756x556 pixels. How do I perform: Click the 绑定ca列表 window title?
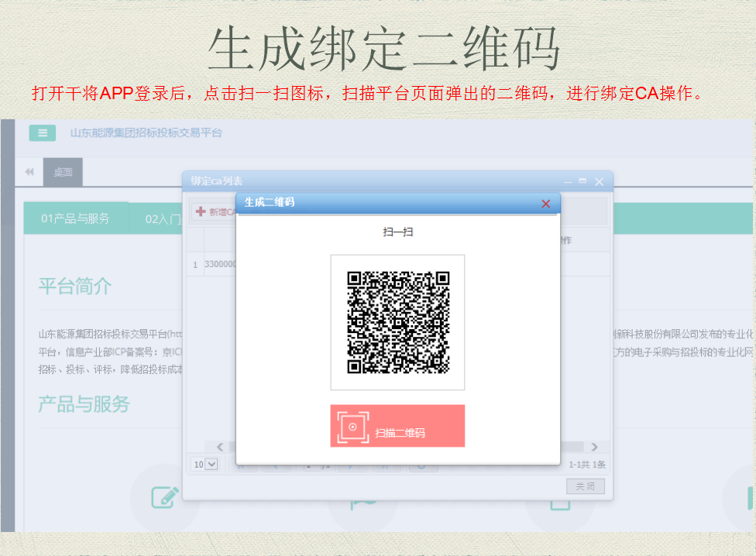click(216, 181)
